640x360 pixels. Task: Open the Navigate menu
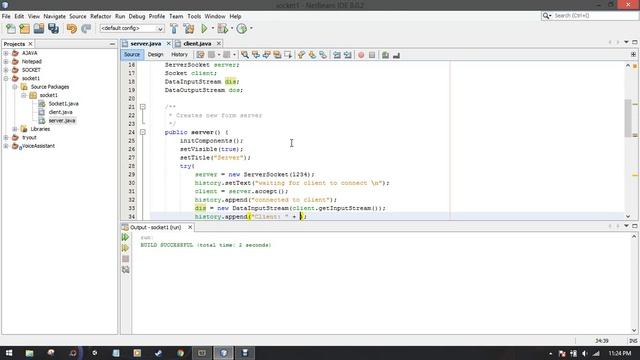tap(54, 16)
